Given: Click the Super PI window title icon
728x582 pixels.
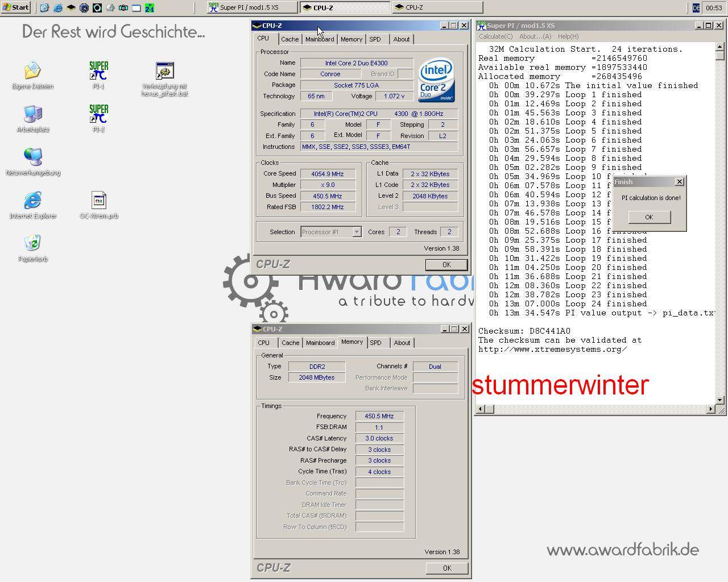Looking at the screenshot, I should 481,26.
